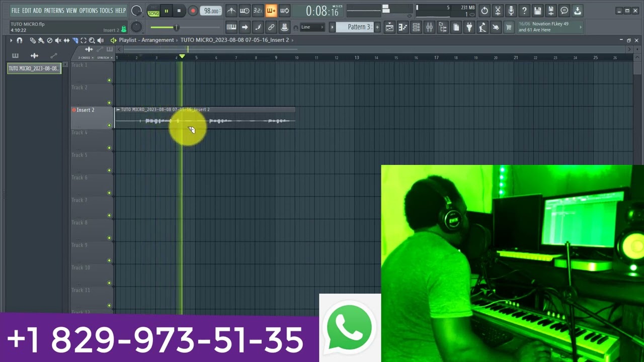
Task: Toggle step editing mode icon
Action: pos(258,27)
